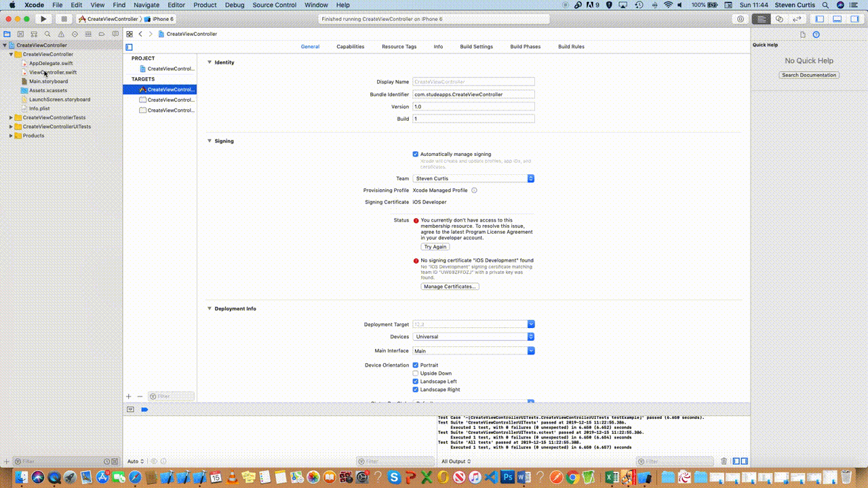Show the Version editor

tap(797, 19)
